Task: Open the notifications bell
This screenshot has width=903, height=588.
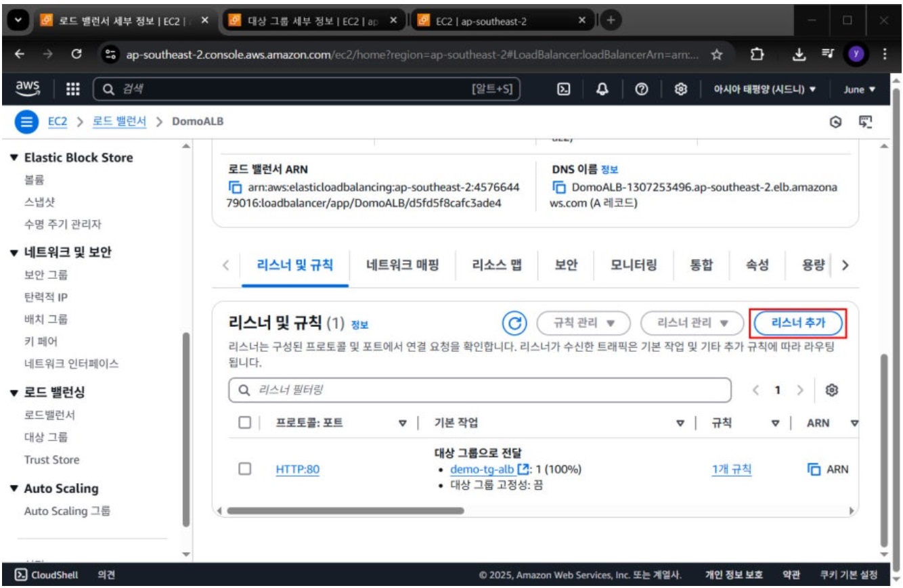Action: [602, 89]
